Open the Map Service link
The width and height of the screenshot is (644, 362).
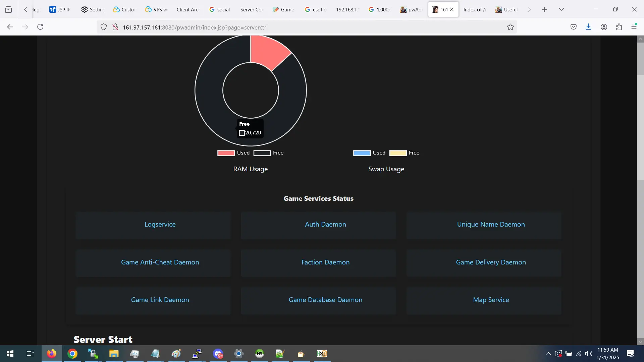(x=491, y=300)
